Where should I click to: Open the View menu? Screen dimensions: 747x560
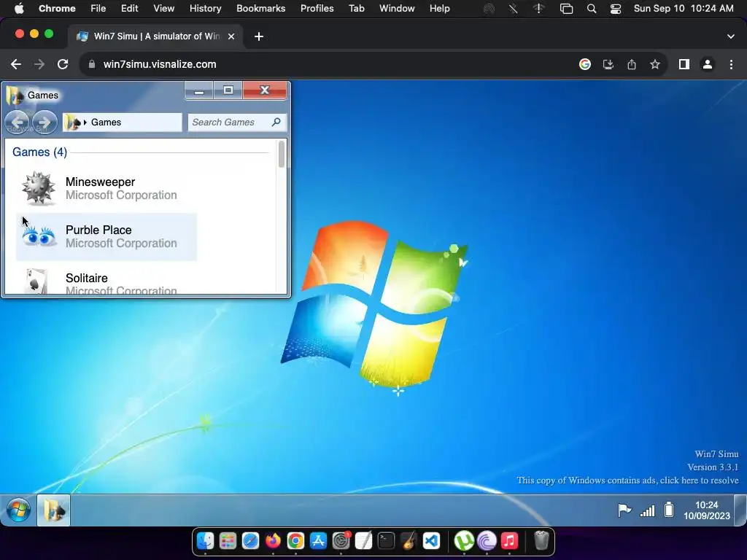163,9
